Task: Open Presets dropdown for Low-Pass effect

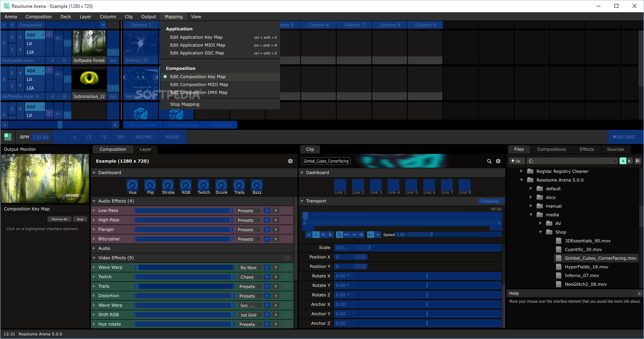Action: (x=249, y=211)
